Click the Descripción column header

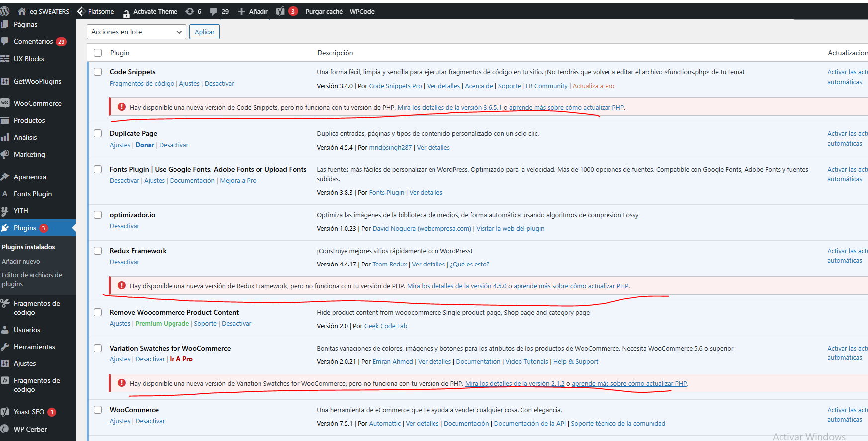(x=335, y=53)
